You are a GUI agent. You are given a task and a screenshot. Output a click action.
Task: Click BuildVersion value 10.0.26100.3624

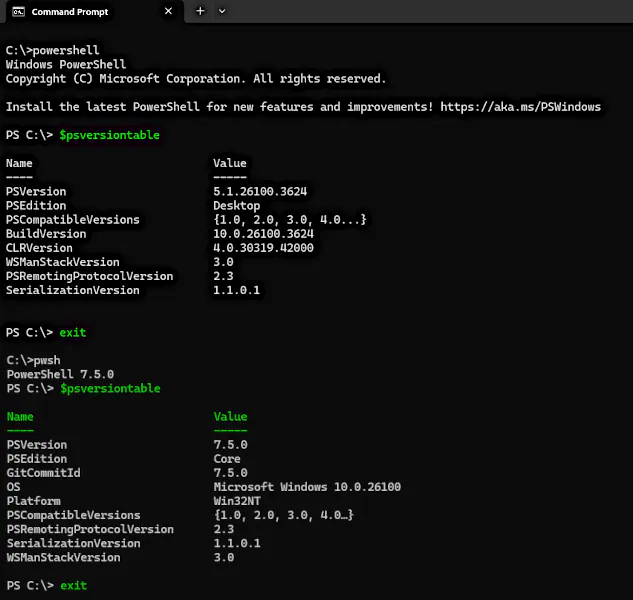tap(263, 234)
